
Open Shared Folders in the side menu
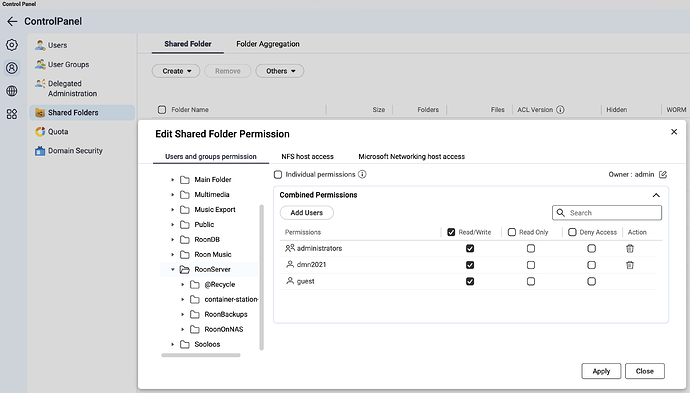tap(82, 113)
